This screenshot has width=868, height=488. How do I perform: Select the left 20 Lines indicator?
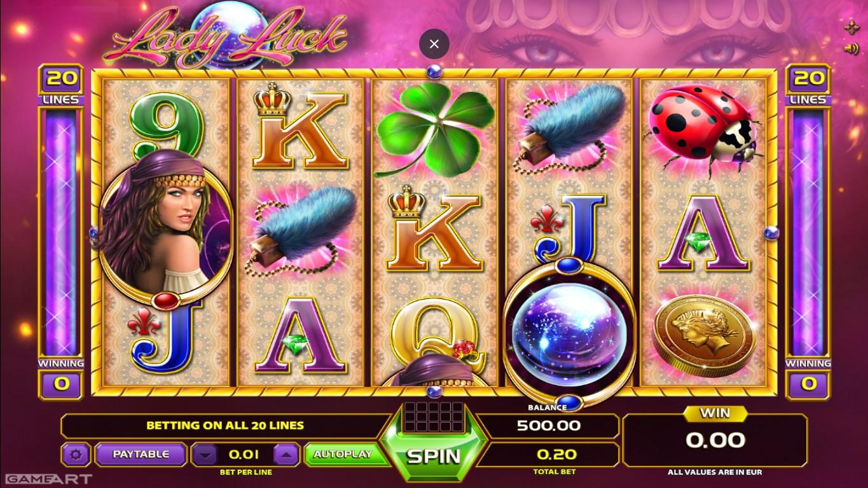tap(62, 85)
